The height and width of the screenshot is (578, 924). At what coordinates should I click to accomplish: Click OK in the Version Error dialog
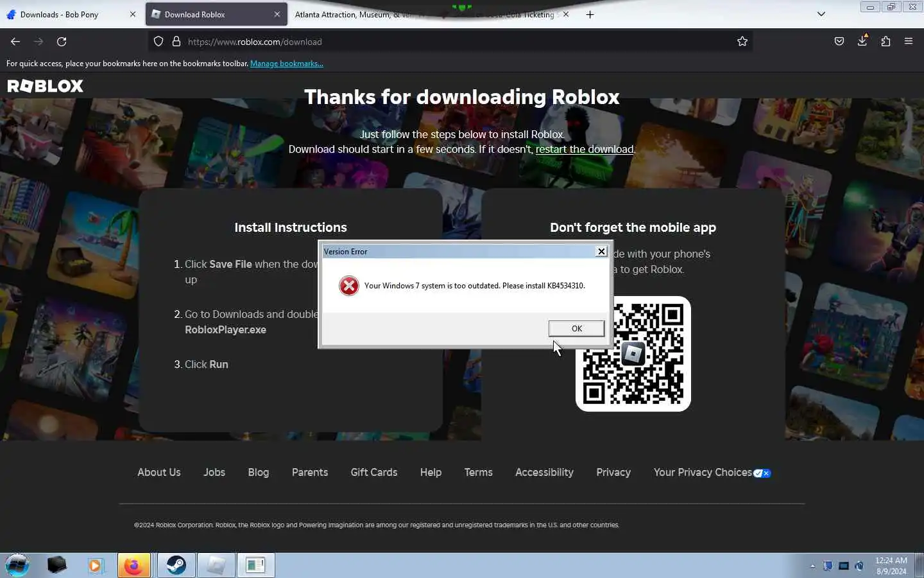click(x=576, y=328)
